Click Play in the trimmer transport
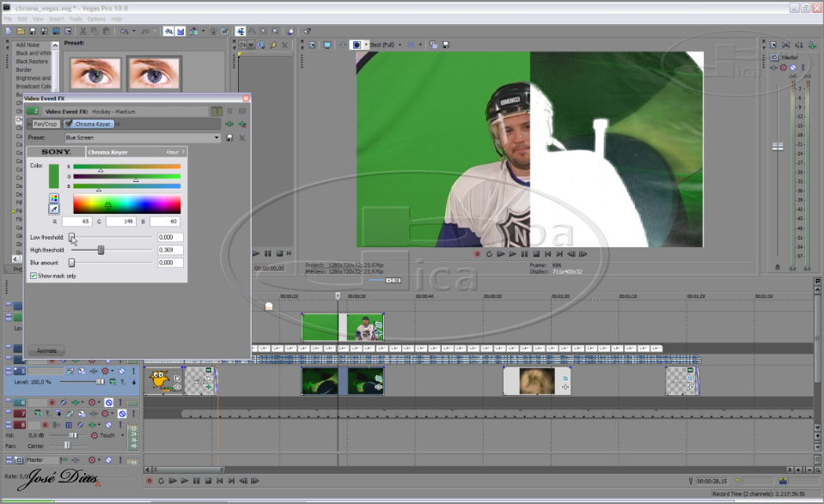Image resolution: width=824 pixels, height=504 pixels. (256, 253)
